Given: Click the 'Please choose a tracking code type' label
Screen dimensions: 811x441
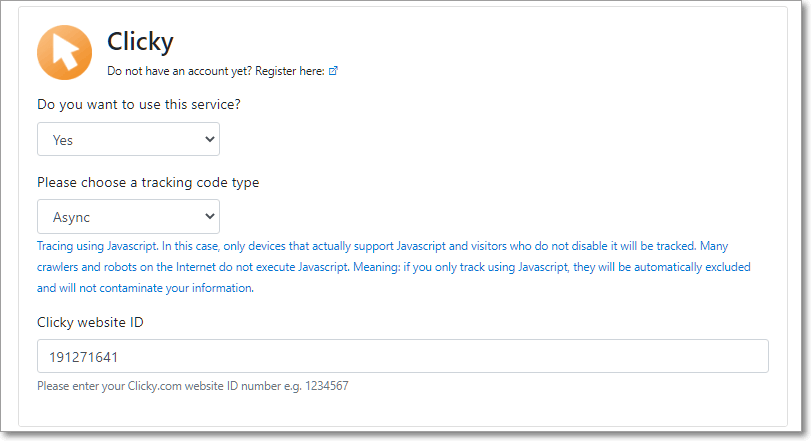Looking at the screenshot, I should click(x=148, y=182).
